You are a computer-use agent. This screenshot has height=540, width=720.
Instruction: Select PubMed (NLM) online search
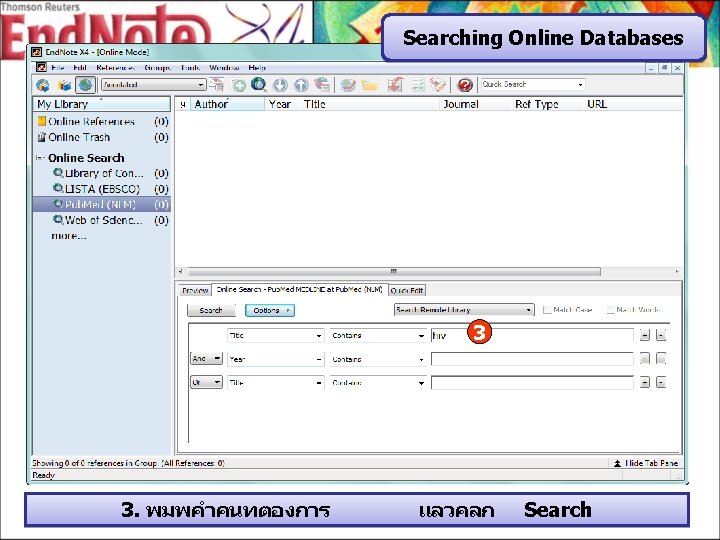(101, 204)
